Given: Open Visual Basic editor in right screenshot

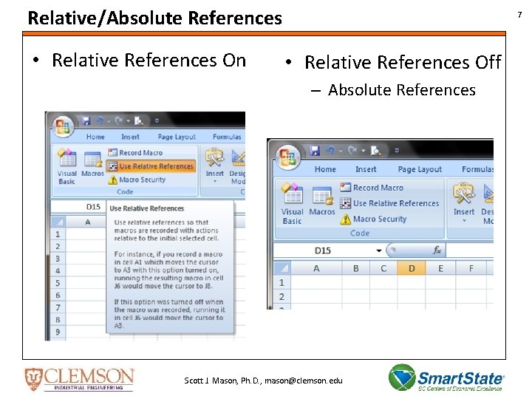Looking at the screenshot, I should point(292,204).
